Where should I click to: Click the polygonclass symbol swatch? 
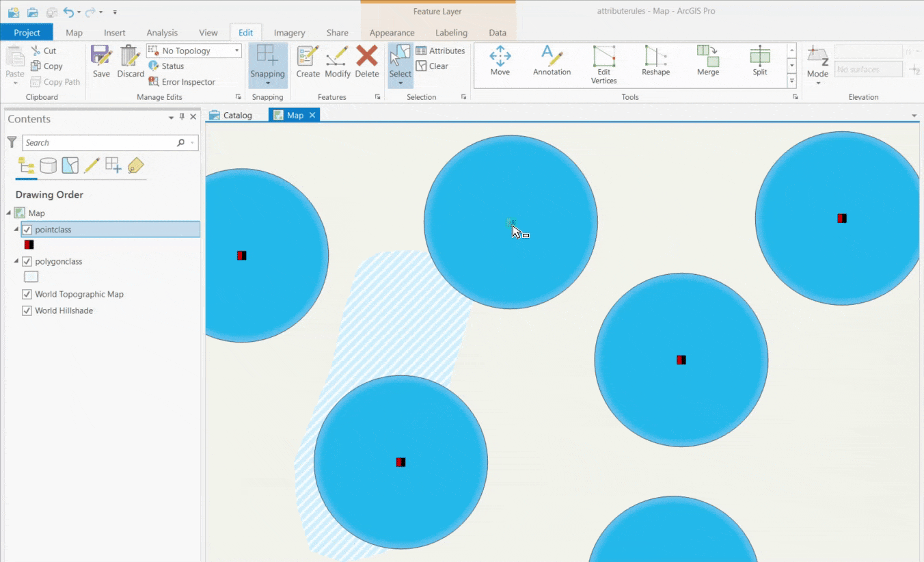[31, 277]
